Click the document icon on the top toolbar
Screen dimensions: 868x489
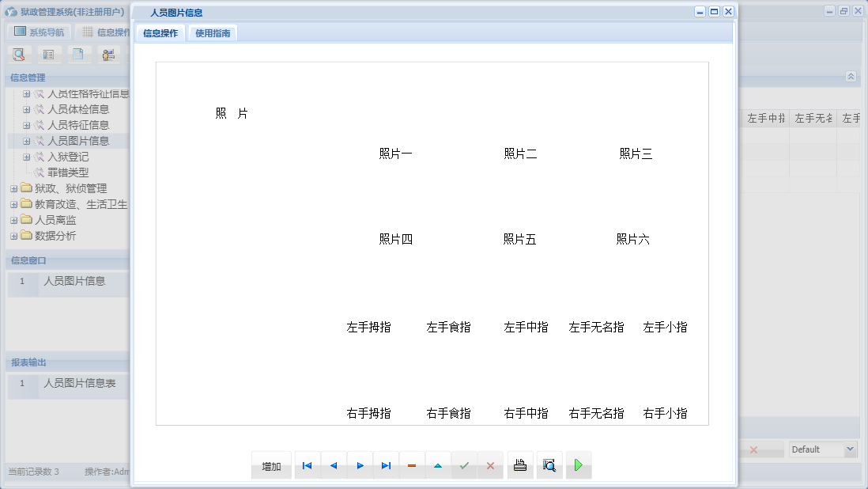coord(76,54)
